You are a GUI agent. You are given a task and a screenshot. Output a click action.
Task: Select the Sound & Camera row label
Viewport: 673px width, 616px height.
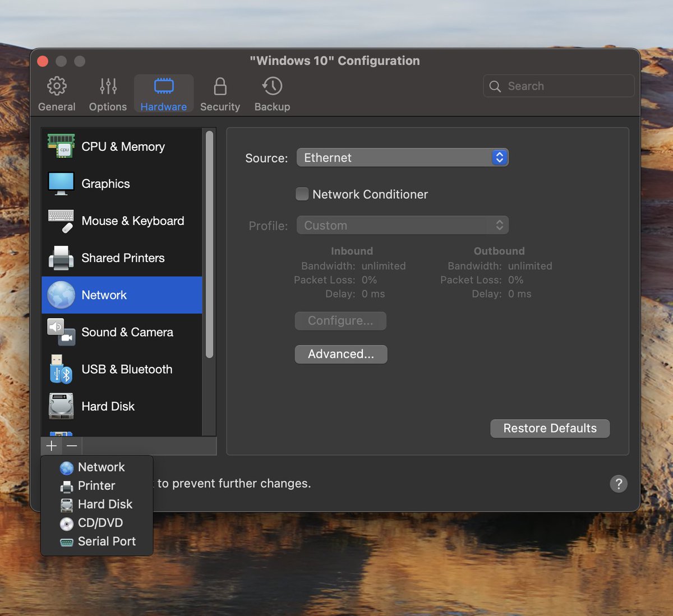pos(127,332)
